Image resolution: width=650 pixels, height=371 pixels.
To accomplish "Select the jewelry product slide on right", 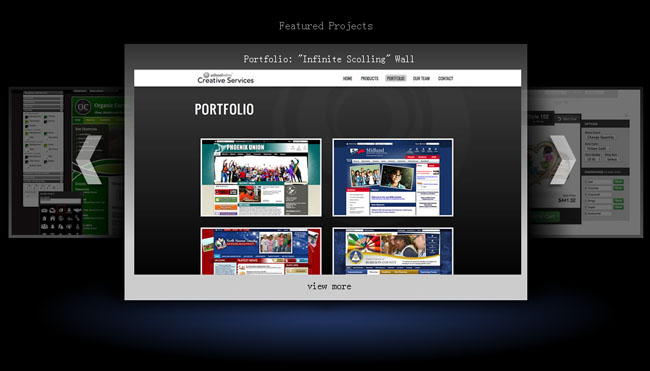I will [585, 162].
